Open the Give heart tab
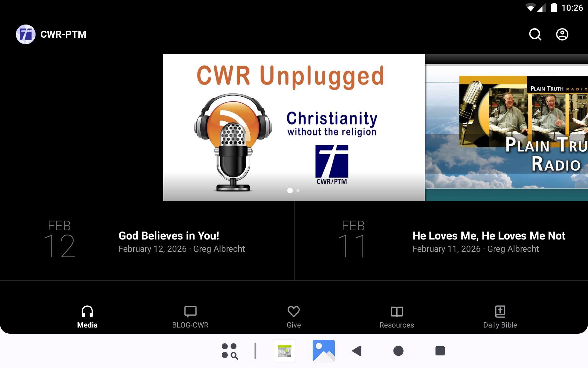The height and width of the screenshot is (368, 588). tap(293, 317)
